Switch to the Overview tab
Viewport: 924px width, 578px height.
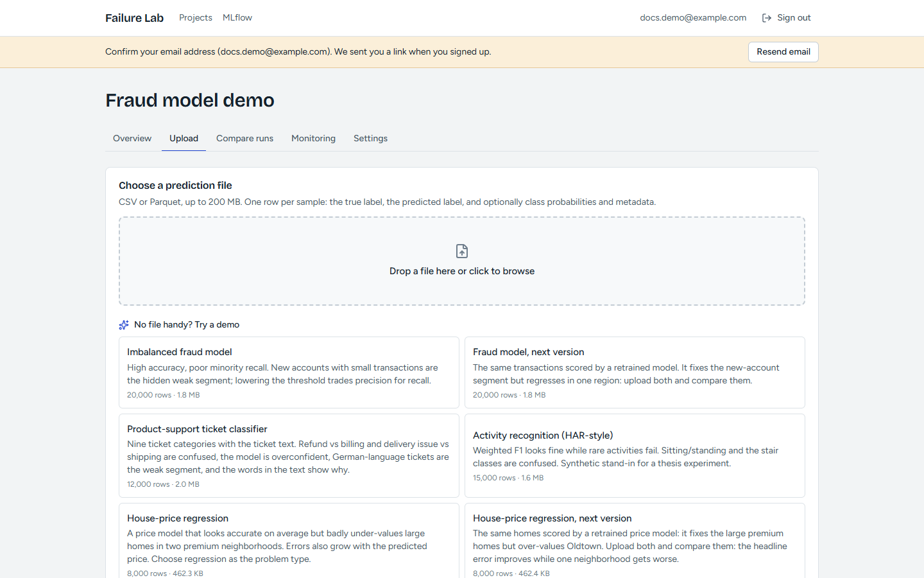132,138
